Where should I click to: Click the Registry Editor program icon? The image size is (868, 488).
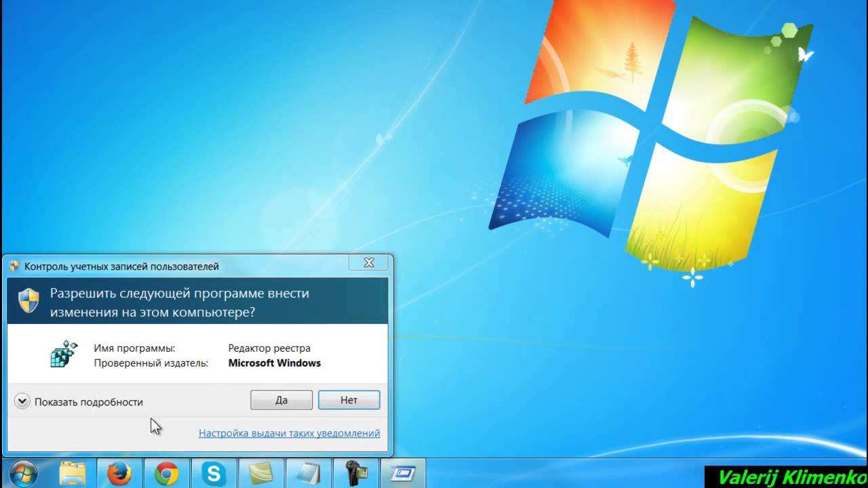(x=64, y=354)
